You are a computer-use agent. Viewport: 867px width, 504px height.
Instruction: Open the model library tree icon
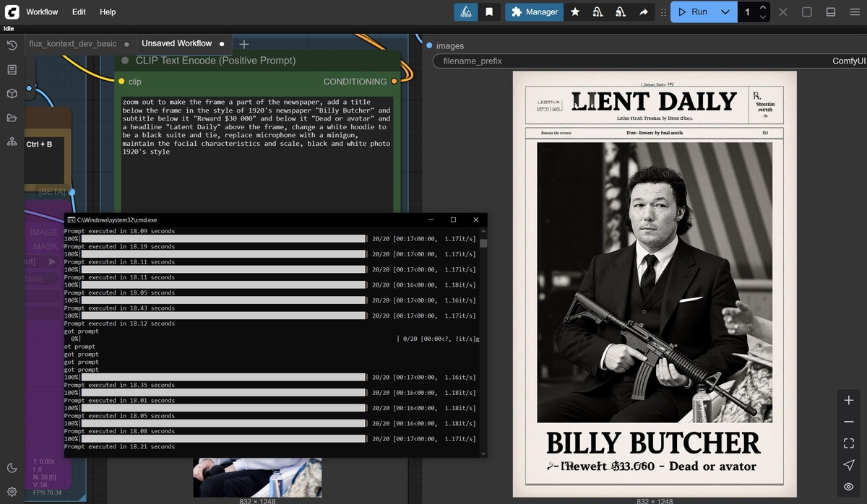point(12,142)
